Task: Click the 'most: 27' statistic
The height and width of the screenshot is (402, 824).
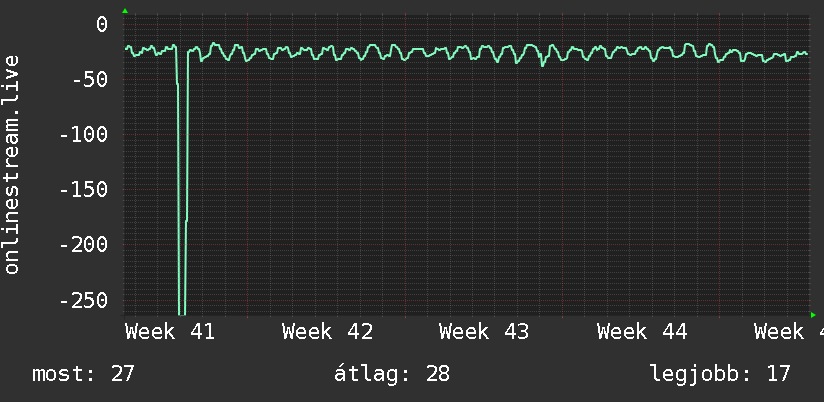Action: (x=84, y=374)
